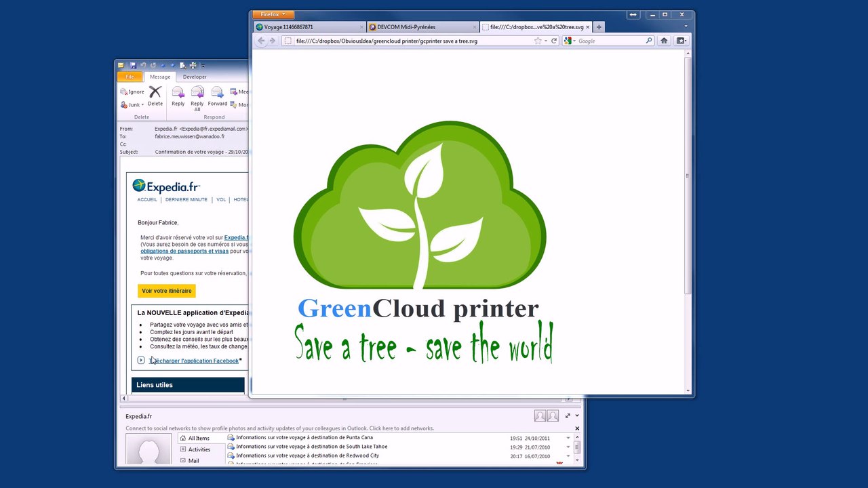Screen dimensions: 868x488
Task: Click quick print icon in Outlook toolbar
Action: pyautogui.click(x=193, y=65)
